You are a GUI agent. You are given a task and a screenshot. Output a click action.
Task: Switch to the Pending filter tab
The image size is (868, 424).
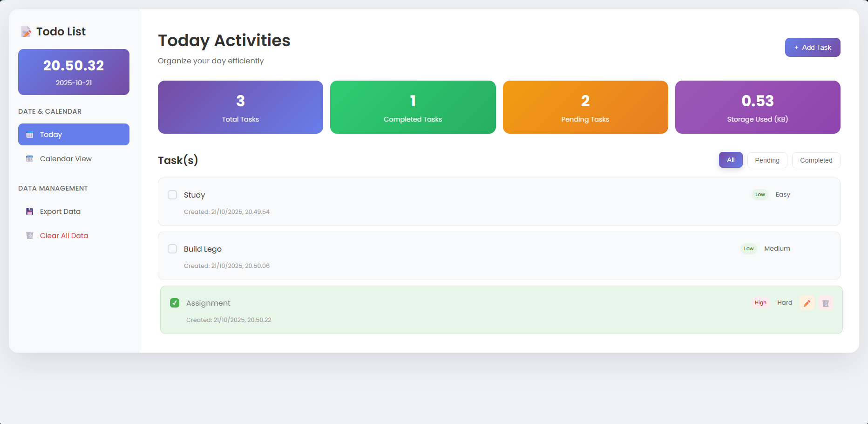pyautogui.click(x=767, y=160)
